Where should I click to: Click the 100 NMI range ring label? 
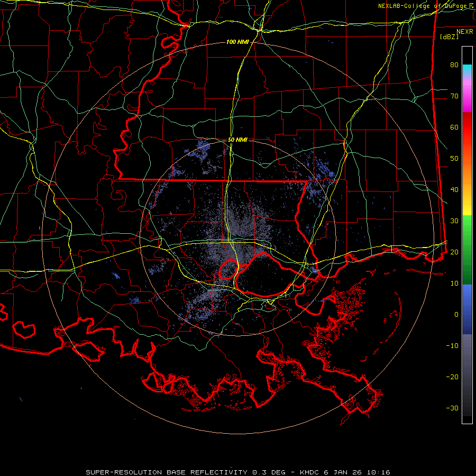237,42
